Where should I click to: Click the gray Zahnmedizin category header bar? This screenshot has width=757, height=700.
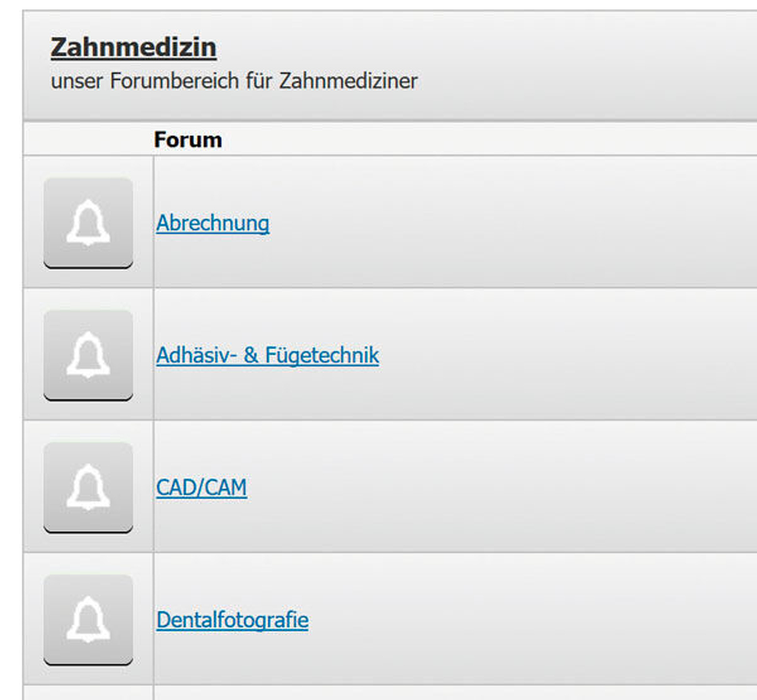click(558, 64)
